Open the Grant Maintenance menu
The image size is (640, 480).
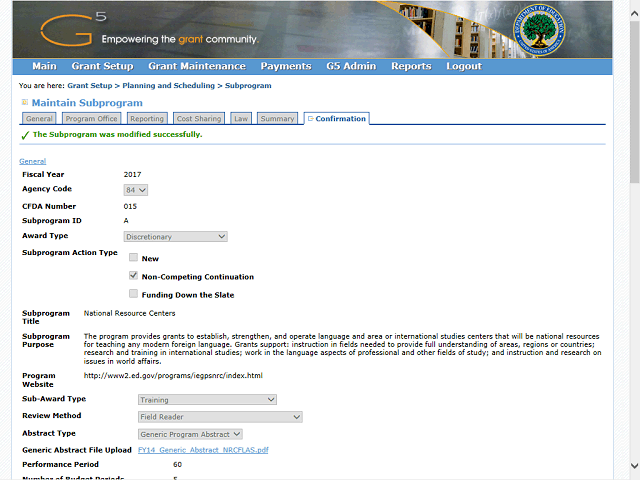click(197, 66)
